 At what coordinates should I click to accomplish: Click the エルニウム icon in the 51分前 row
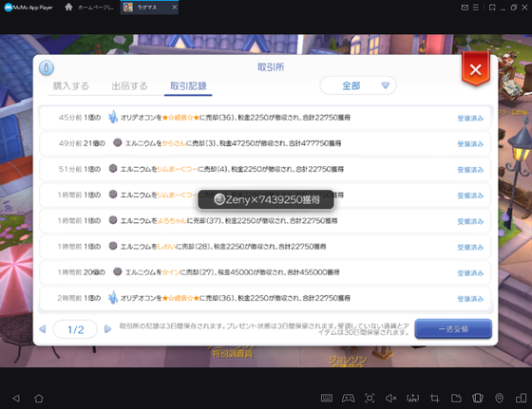tap(113, 168)
